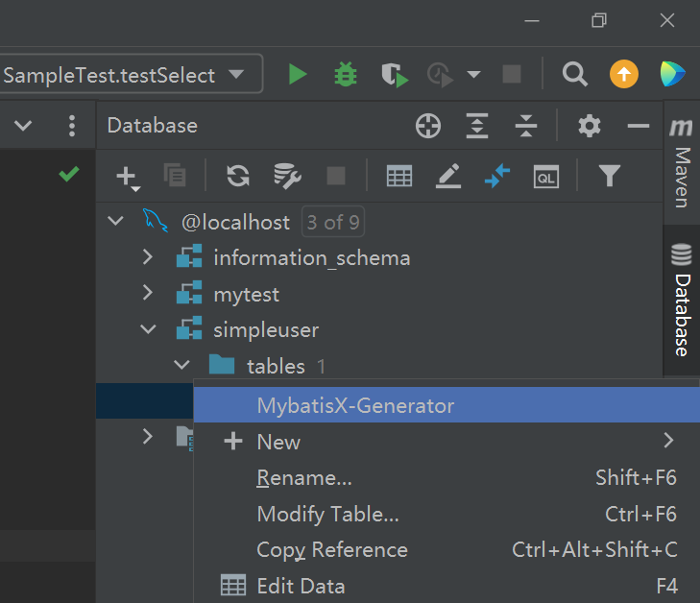700x603 pixels.
Task: Click the green checkmark inspection indicator
Action: pos(69,174)
